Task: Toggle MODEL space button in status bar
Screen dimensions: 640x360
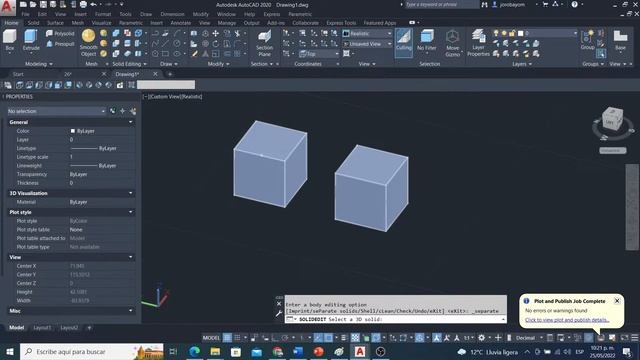Action: (211, 338)
